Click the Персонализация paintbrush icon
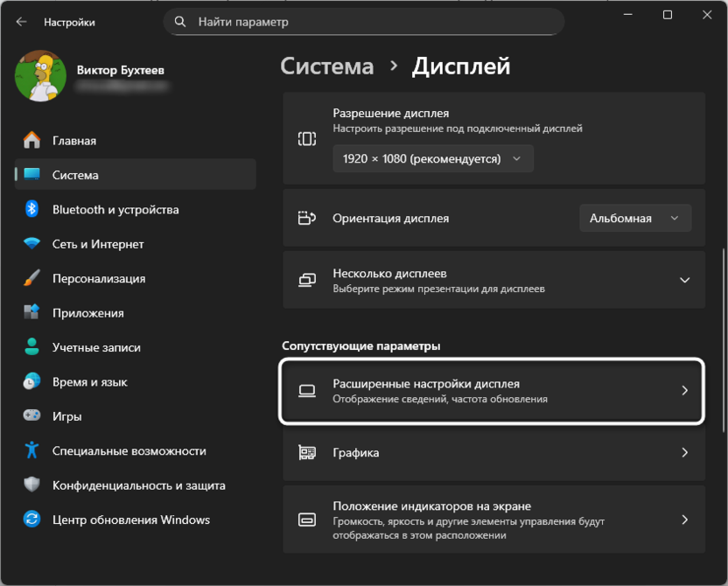 [x=32, y=278]
